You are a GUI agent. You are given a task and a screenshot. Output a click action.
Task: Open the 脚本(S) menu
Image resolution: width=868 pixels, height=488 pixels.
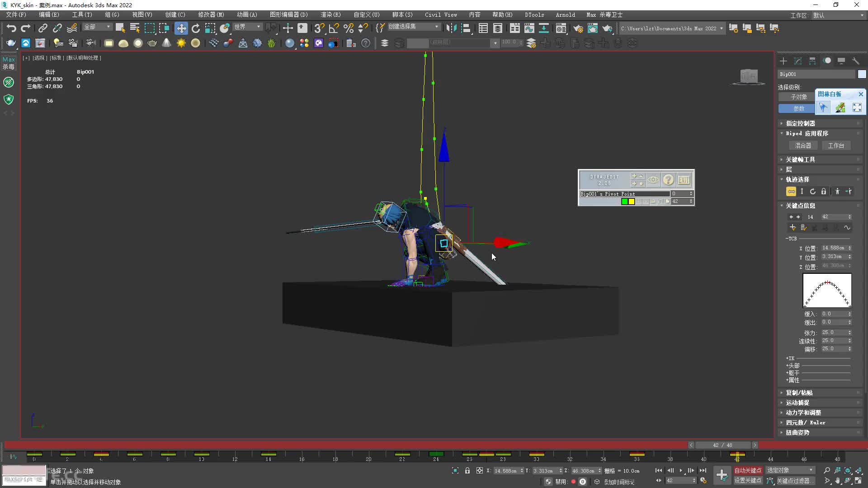[x=402, y=14]
